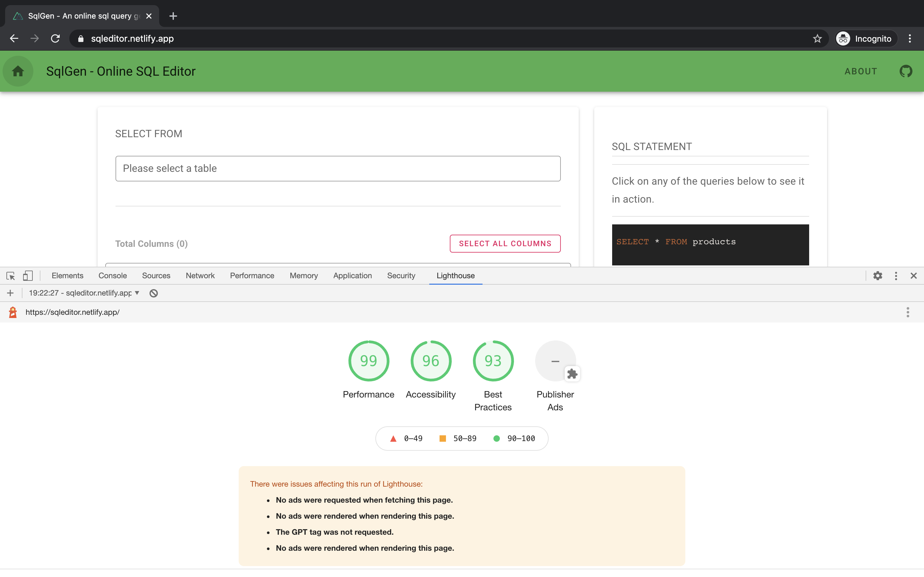Open the GitHub icon link
Screen dimensions: 924x577
click(x=906, y=71)
